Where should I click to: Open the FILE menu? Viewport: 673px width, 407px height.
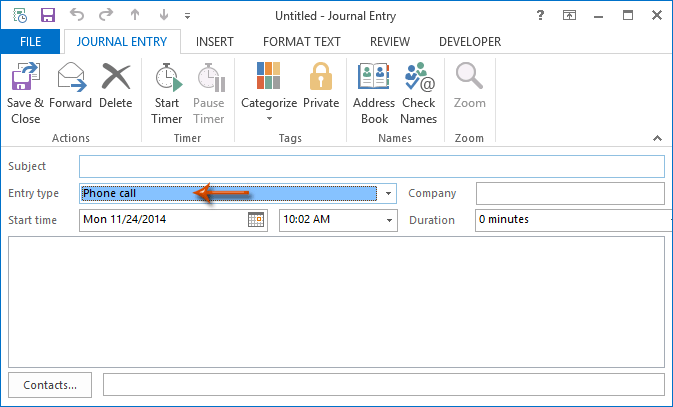click(x=31, y=42)
